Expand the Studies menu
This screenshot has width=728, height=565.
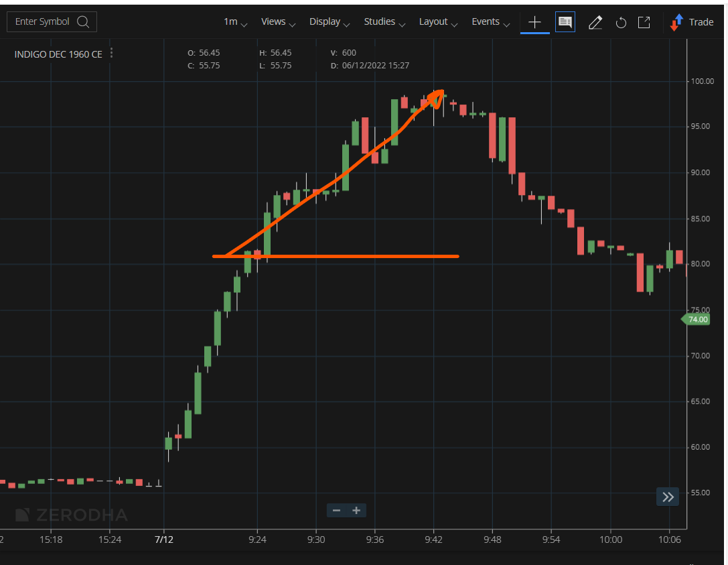point(384,22)
